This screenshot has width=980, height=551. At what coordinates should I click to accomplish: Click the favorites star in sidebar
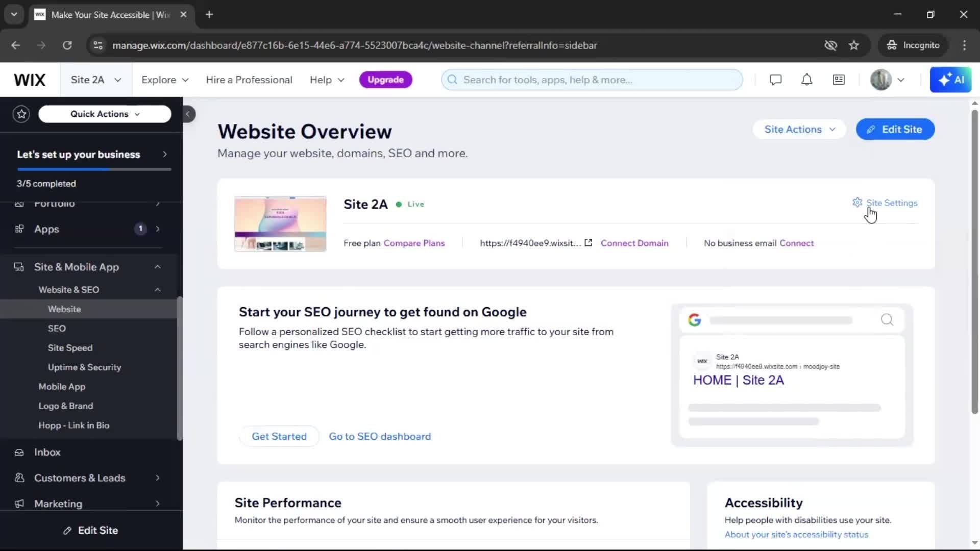21,114
